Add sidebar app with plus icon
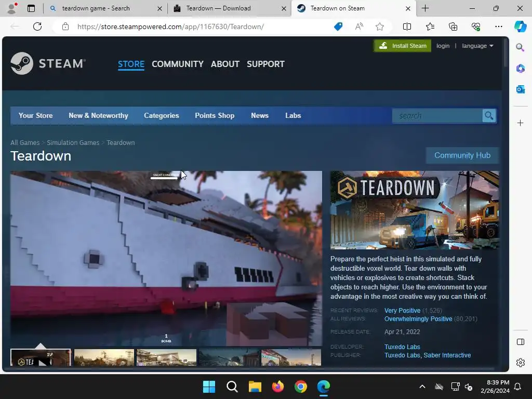This screenshot has height=399, width=532. click(520, 123)
